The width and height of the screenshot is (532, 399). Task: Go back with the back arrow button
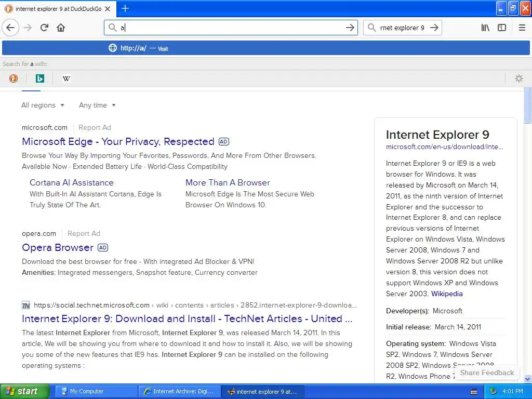pyautogui.click(x=10, y=28)
